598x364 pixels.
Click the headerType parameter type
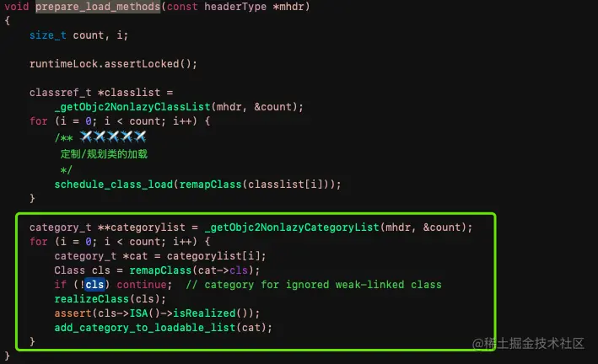235,7
